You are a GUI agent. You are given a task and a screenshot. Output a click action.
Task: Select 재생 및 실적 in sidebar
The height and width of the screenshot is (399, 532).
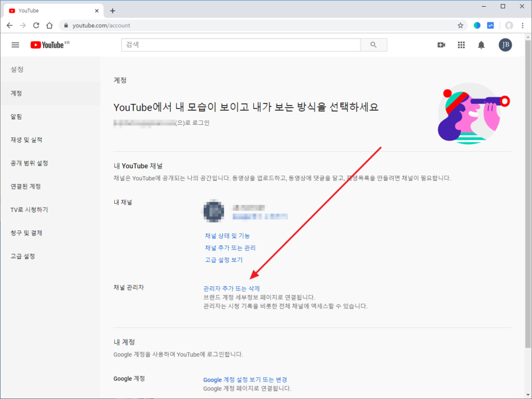tap(26, 140)
